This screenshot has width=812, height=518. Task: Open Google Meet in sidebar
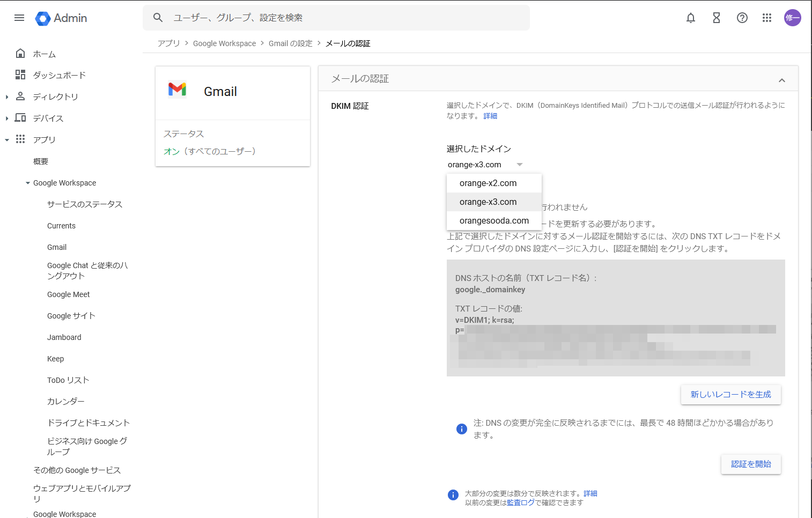(x=69, y=294)
